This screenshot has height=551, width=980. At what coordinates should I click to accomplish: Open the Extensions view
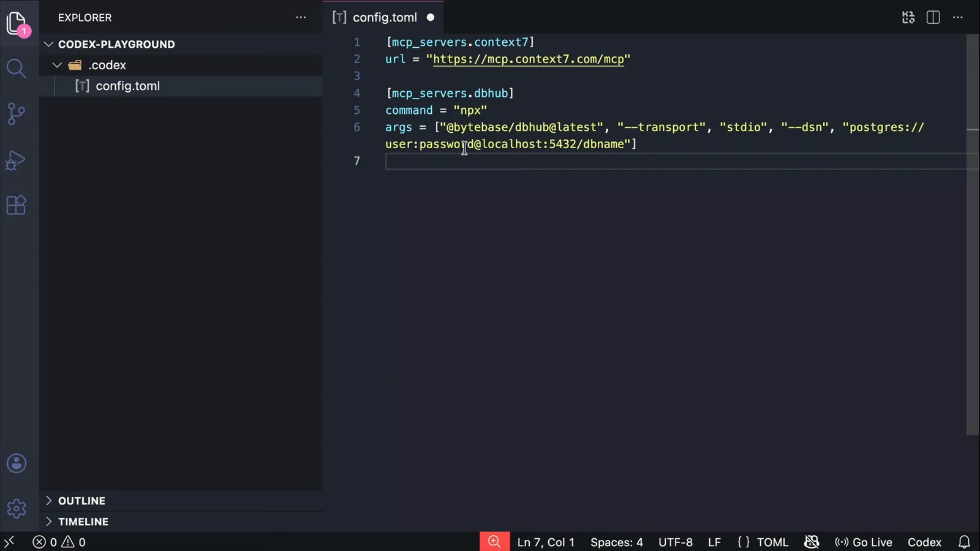click(17, 204)
